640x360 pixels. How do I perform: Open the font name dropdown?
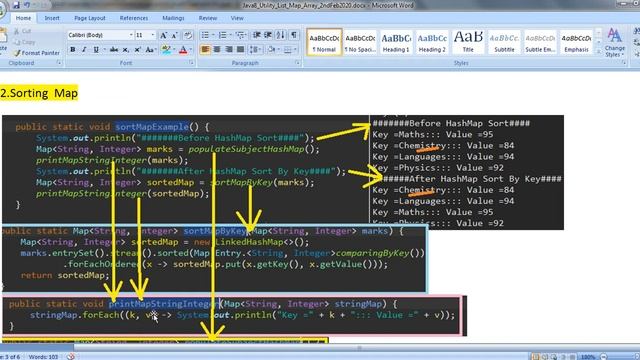click(x=131, y=35)
